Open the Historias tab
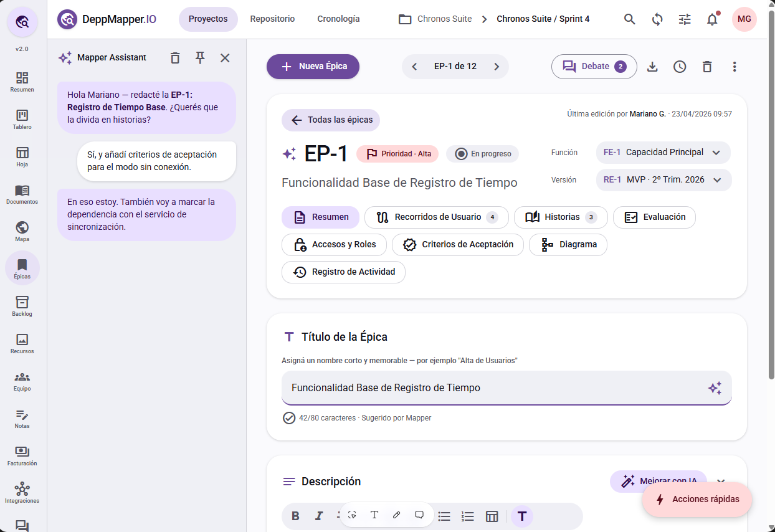775x532 pixels. tap(561, 217)
